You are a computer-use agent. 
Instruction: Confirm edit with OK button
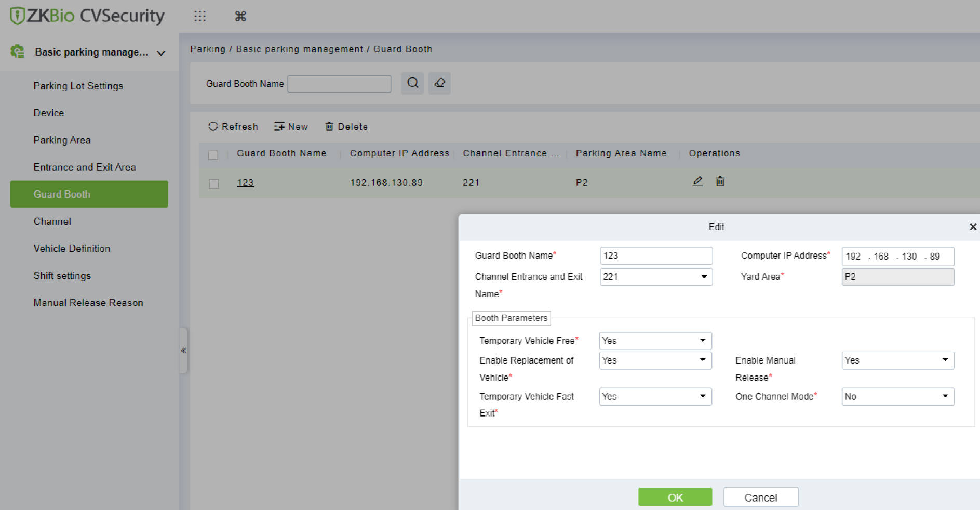(675, 498)
